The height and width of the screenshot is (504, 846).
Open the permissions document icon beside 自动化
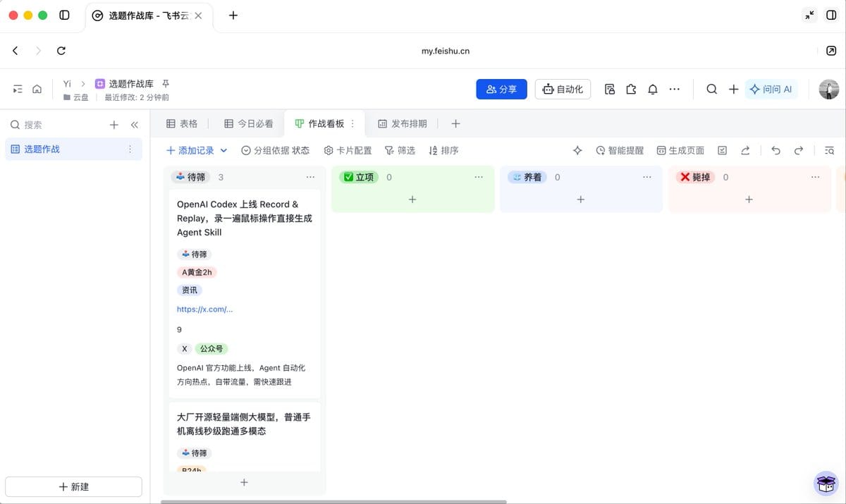[x=610, y=89]
